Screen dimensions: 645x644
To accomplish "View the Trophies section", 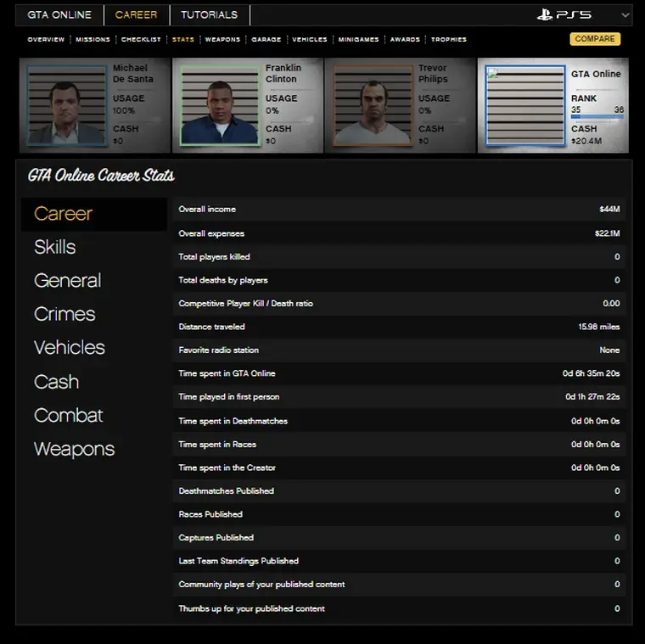I will (449, 40).
